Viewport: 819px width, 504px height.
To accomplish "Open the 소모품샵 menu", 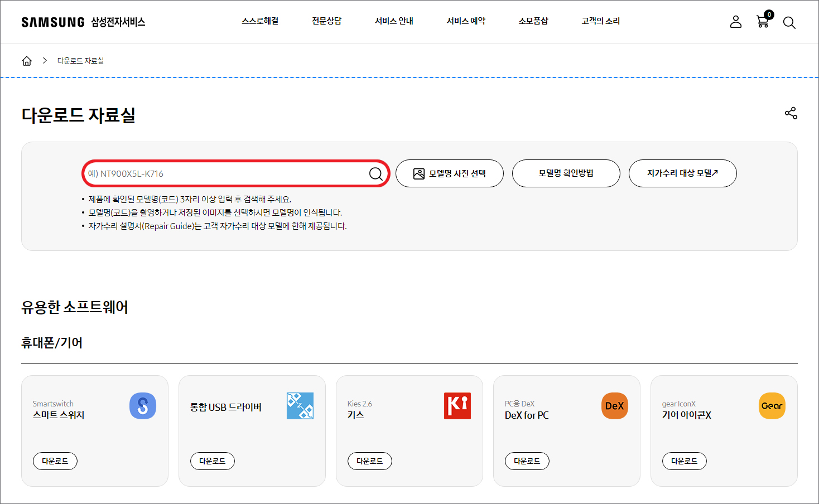I will pos(533,21).
